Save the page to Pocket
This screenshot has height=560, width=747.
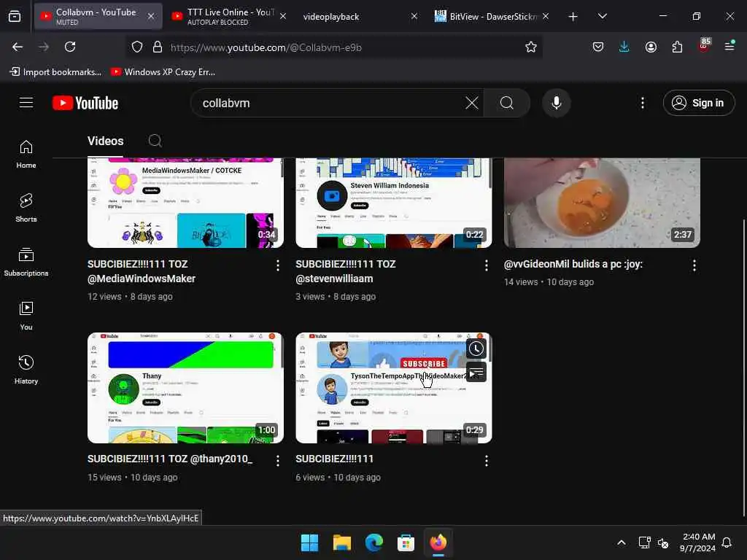click(x=598, y=47)
